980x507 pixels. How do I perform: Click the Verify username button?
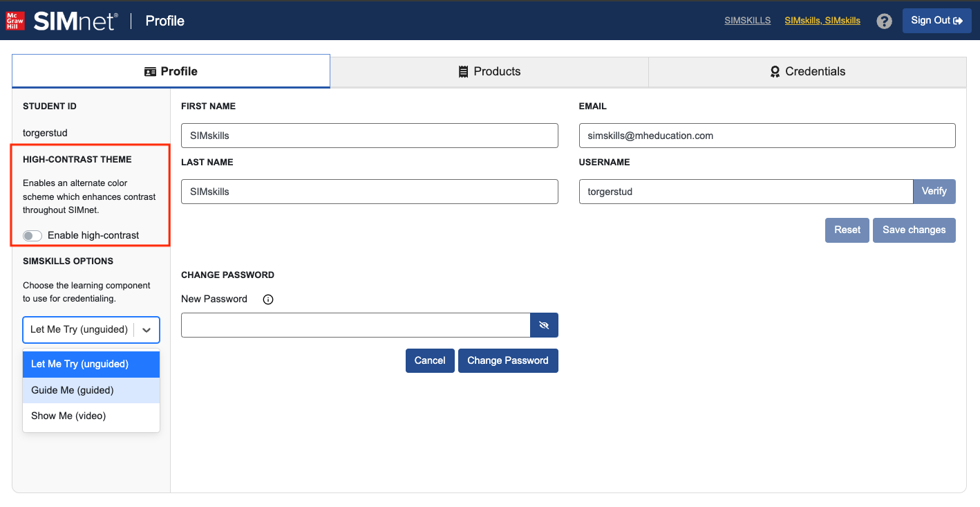click(934, 192)
